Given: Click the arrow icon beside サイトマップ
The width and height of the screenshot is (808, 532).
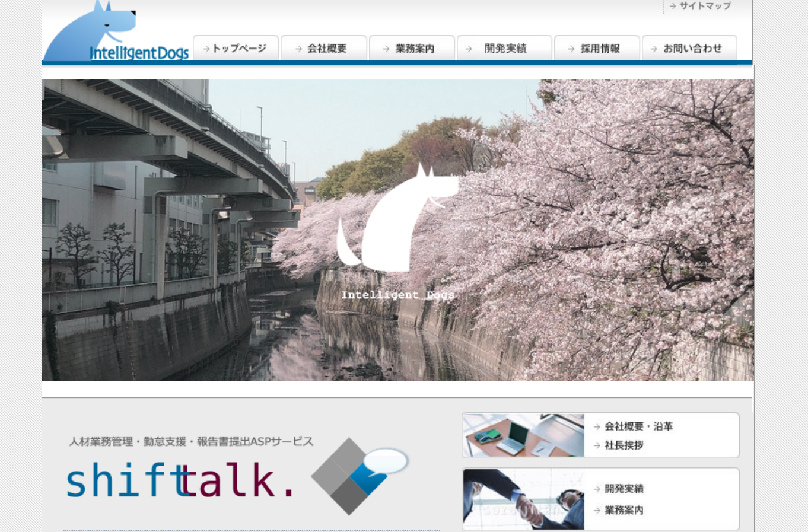Looking at the screenshot, I should [x=673, y=6].
